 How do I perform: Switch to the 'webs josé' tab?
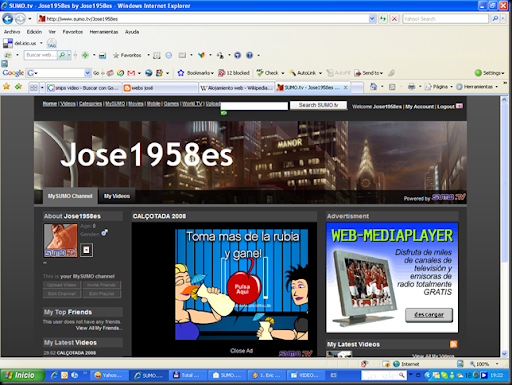click(160, 88)
